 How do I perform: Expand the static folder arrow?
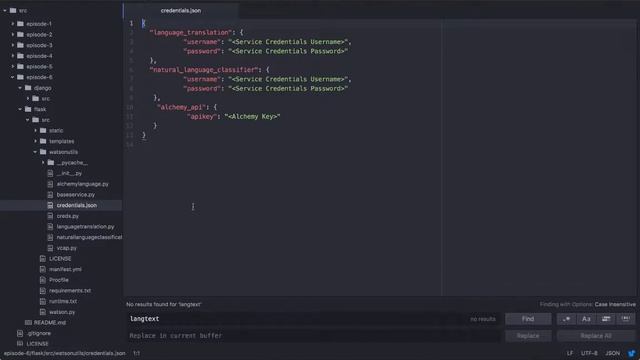pyautogui.click(x=36, y=131)
